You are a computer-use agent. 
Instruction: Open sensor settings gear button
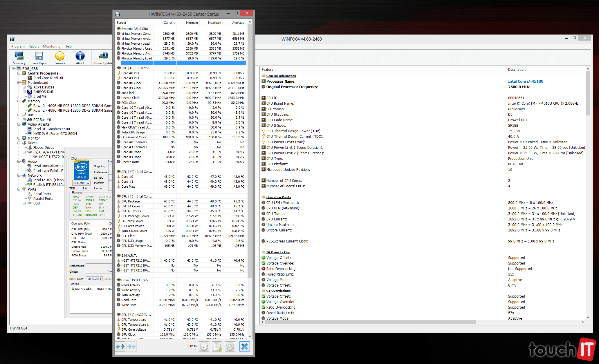(230, 346)
